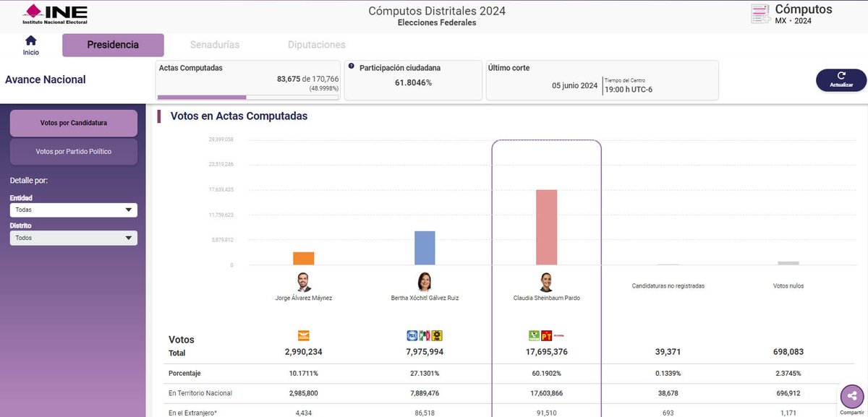Switch to the Senadurías tab
This screenshot has height=417, width=868.
(215, 45)
